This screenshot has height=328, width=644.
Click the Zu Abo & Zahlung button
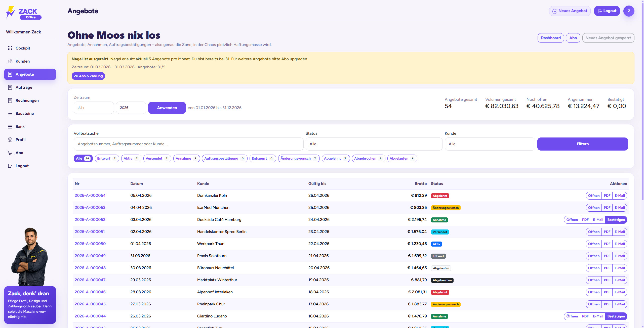[88, 76]
